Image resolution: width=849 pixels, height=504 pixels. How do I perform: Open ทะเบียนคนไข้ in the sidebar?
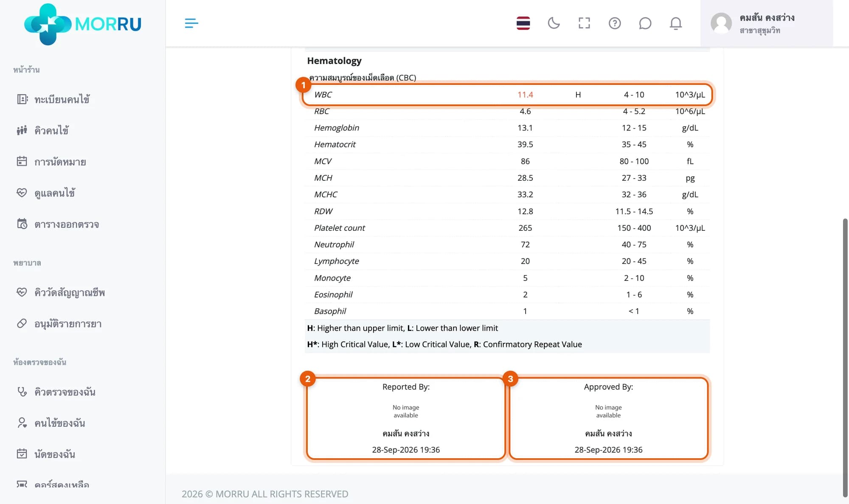62,99
